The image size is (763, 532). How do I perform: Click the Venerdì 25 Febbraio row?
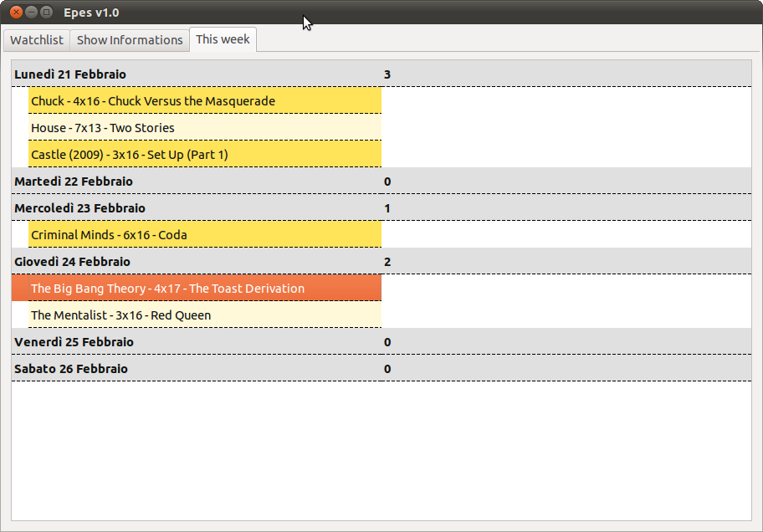381,341
